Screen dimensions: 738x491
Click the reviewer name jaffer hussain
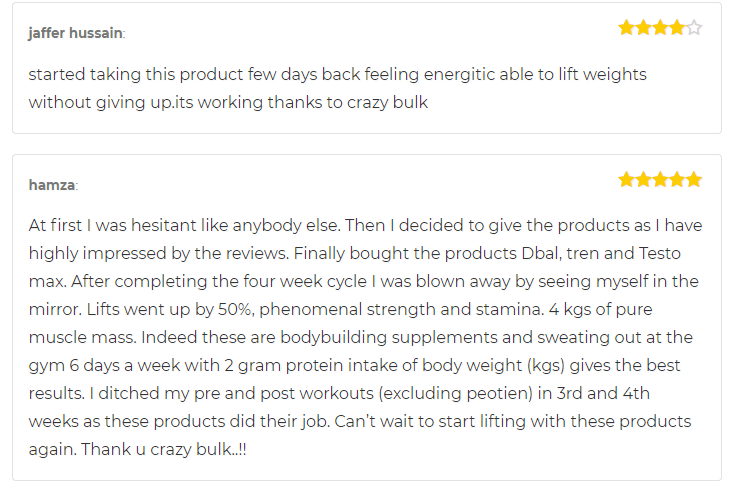(x=75, y=33)
